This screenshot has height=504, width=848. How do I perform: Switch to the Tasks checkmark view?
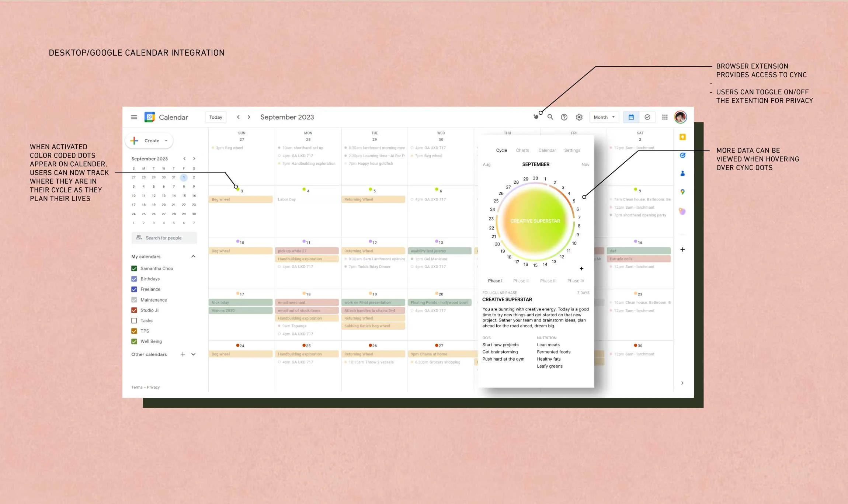647,117
